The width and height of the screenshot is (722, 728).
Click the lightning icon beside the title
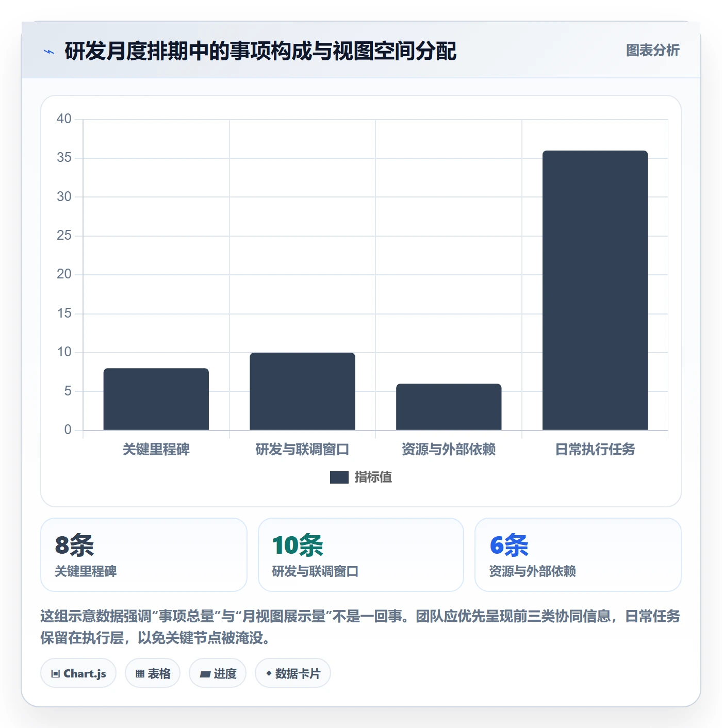(x=49, y=52)
